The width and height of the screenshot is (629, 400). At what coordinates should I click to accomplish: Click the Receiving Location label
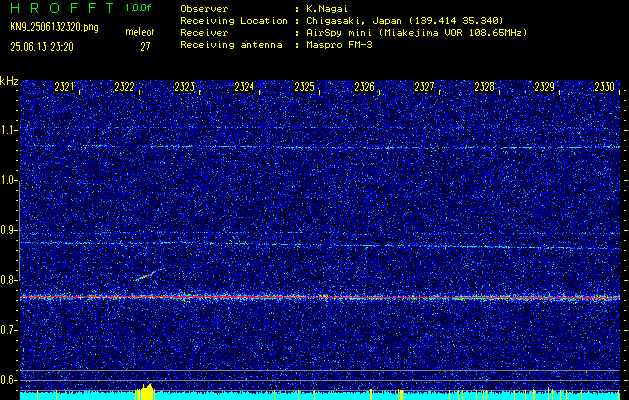[234, 20]
